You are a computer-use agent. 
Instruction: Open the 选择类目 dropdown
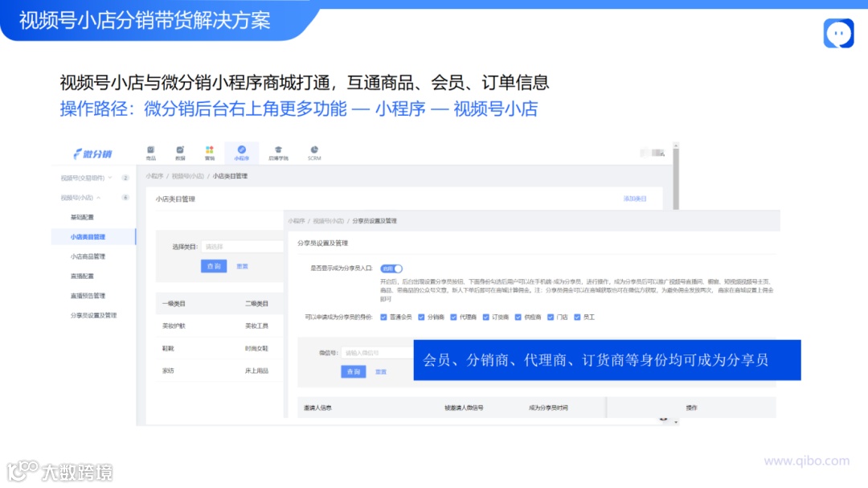tap(243, 247)
